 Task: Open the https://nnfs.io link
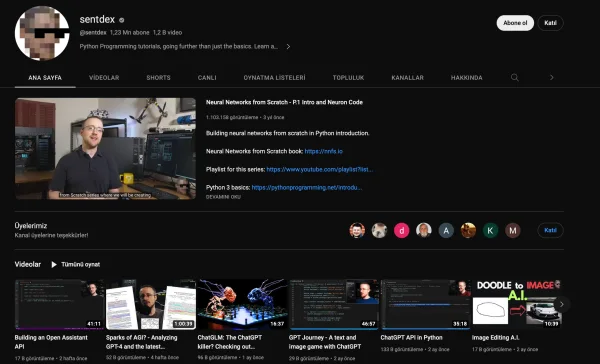coord(323,151)
